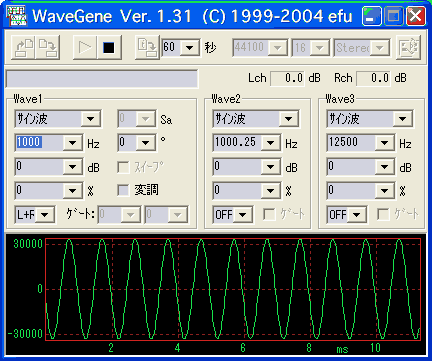This screenshot has height=361, width=432.
Task: Minimize the WaveGene window
Action: coord(372,16)
